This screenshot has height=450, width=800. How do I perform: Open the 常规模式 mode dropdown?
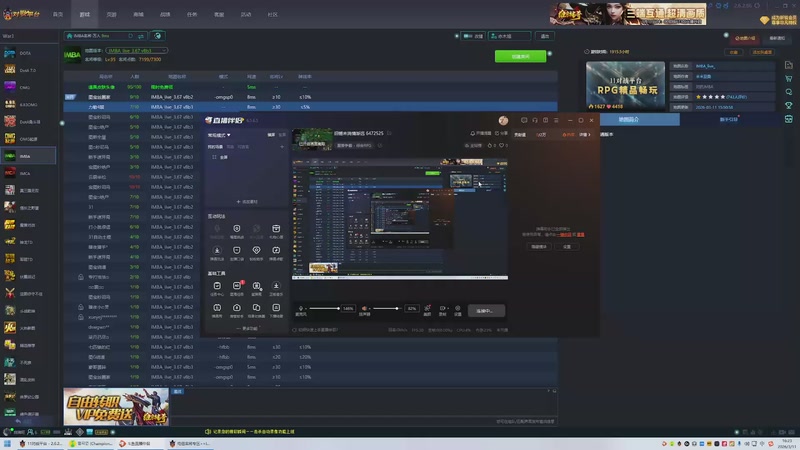pyautogui.click(x=219, y=135)
